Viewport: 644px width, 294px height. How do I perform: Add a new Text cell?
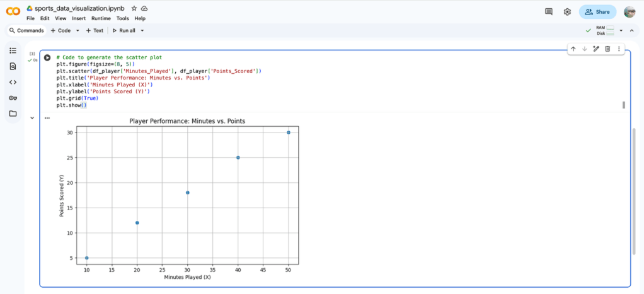click(x=95, y=30)
